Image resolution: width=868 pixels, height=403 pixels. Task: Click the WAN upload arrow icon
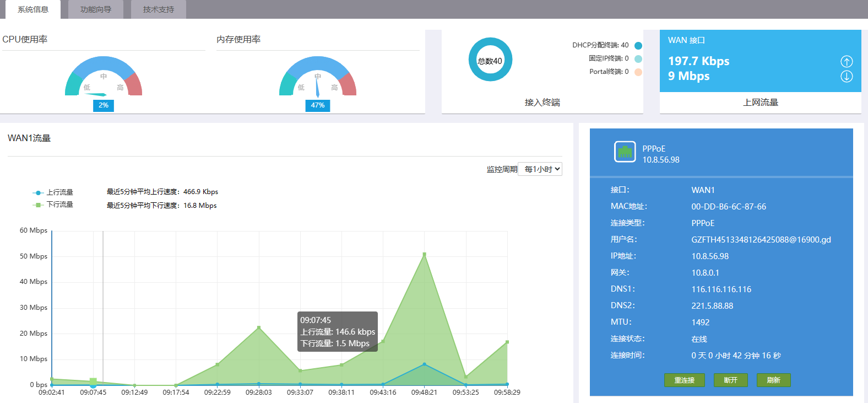tap(847, 61)
